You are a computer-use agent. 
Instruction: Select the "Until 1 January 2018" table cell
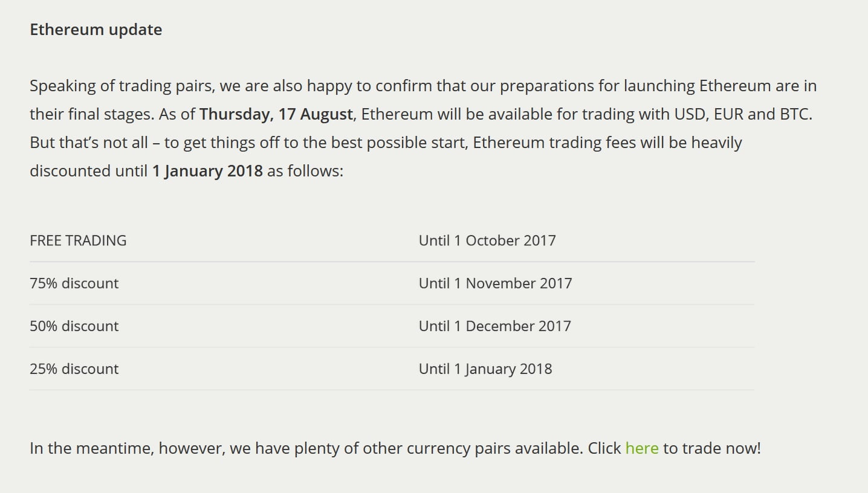[485, 369]
